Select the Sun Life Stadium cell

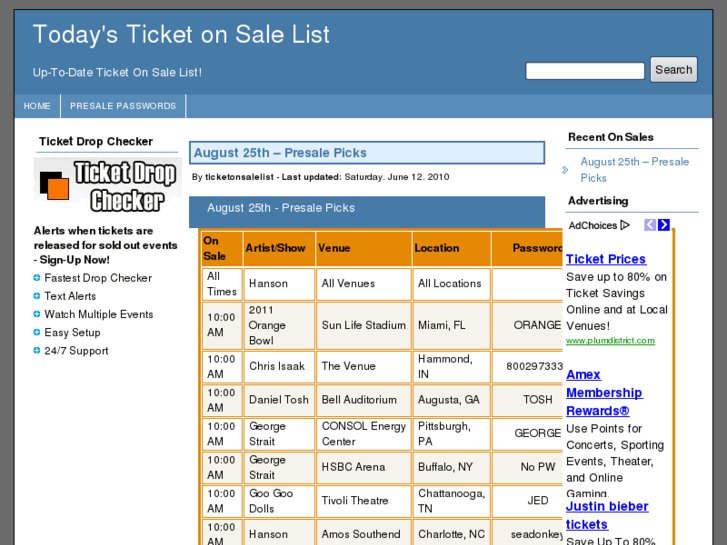click(x=364, y=326)
